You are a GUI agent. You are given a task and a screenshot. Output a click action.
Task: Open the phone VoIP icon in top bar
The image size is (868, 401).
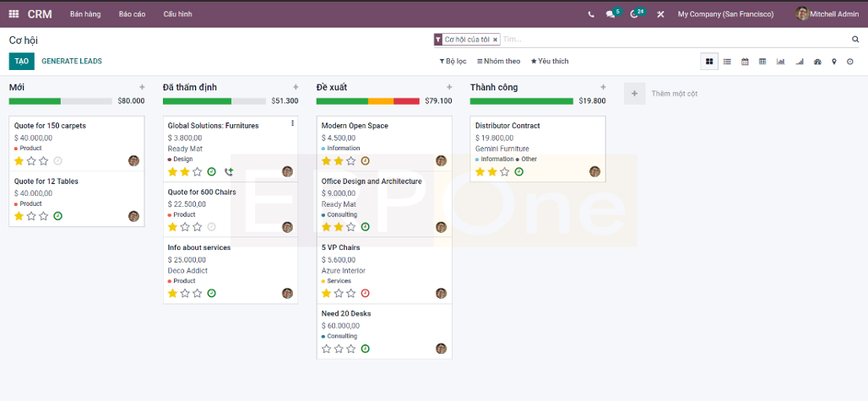(591, 14)
